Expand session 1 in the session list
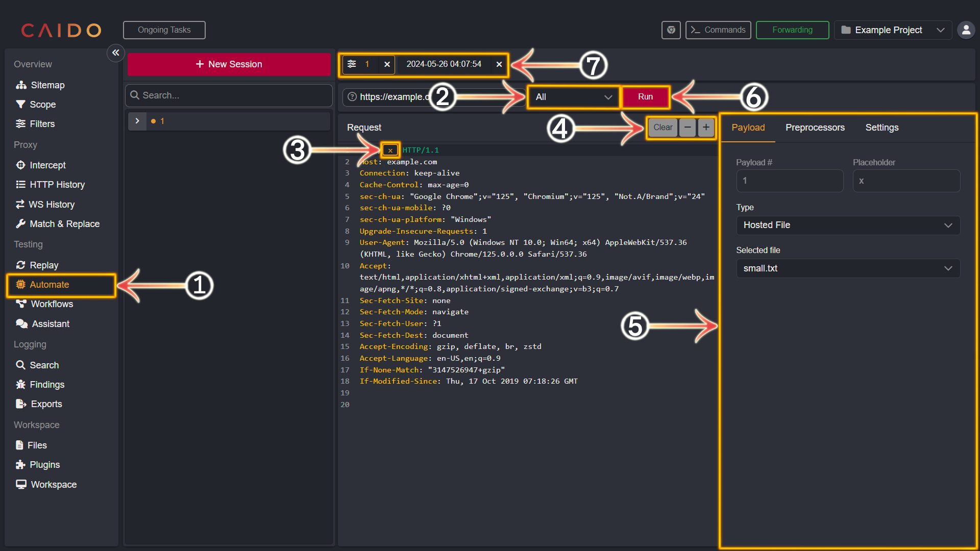The width and height of the screenshot is (980, 551). 137,121
